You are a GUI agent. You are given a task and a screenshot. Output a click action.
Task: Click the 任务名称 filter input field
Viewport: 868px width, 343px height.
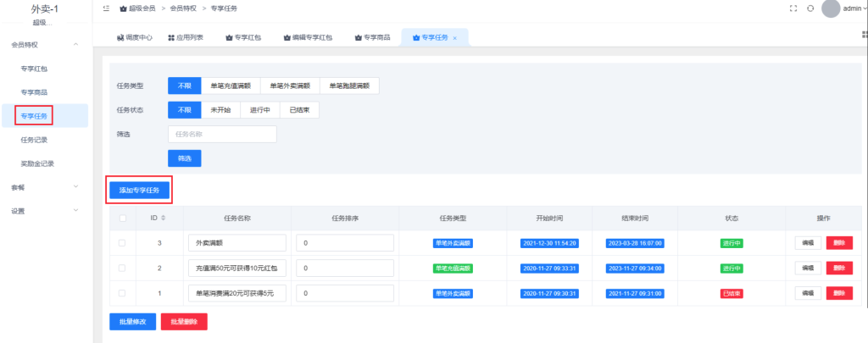click(222, 134)
